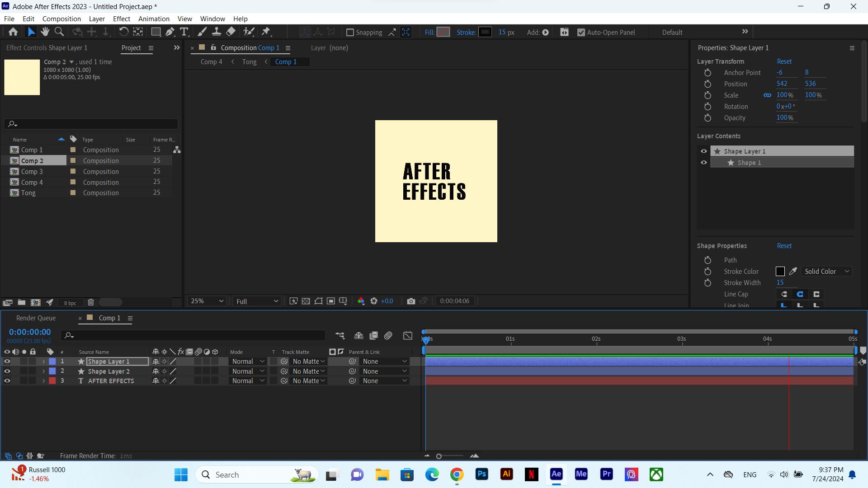Create a new folder in Project panel
868x488 pixels.
pos(21,303)
